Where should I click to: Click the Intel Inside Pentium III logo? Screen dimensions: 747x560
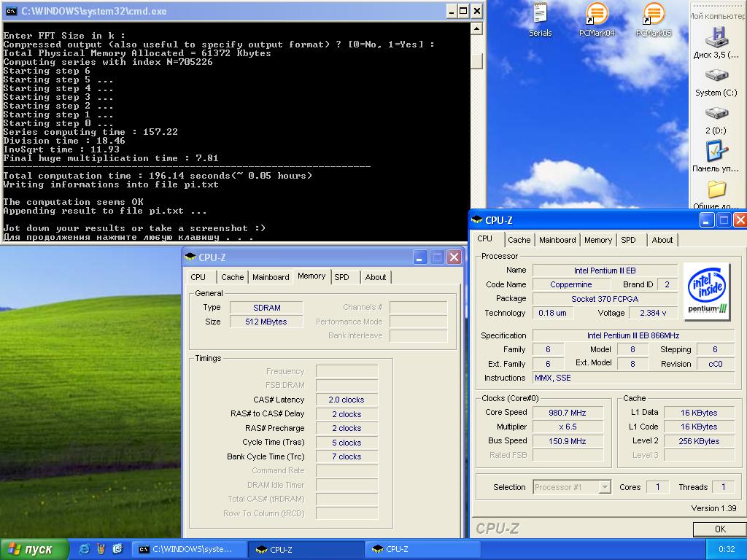pyautogui.click(x=707, y=291)
